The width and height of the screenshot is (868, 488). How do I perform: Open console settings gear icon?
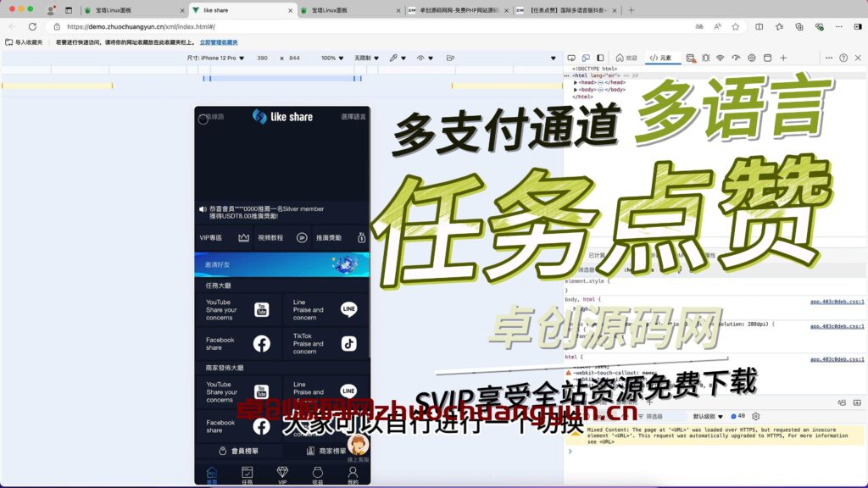[755, 416]
